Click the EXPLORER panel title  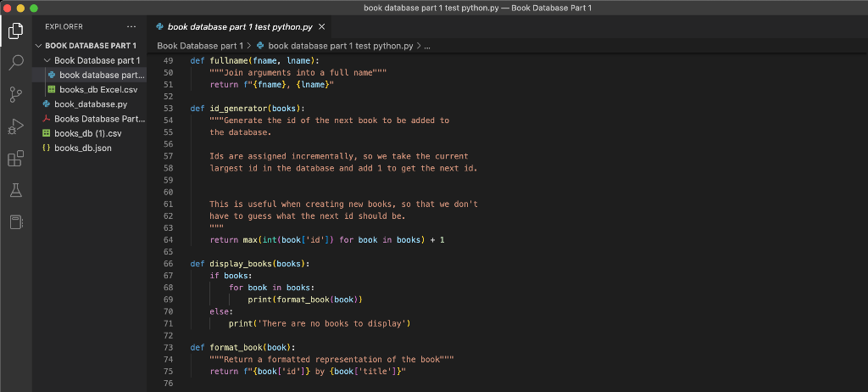[x=64, y=26]
